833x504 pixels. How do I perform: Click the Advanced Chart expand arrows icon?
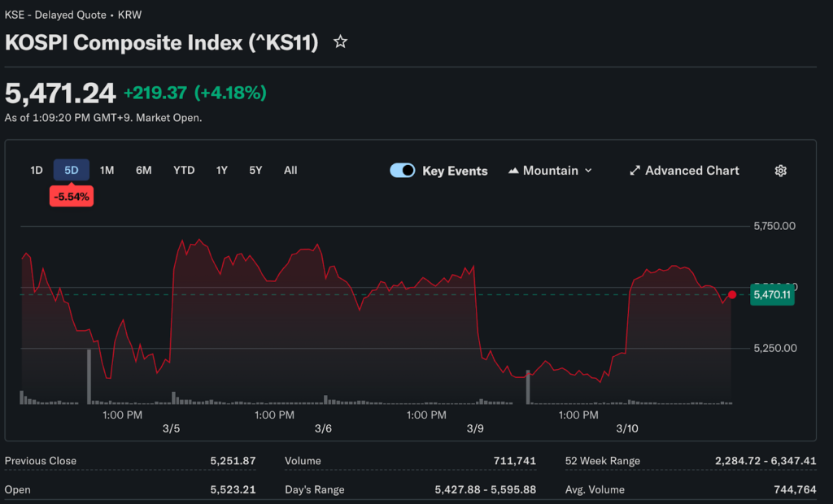635,171
